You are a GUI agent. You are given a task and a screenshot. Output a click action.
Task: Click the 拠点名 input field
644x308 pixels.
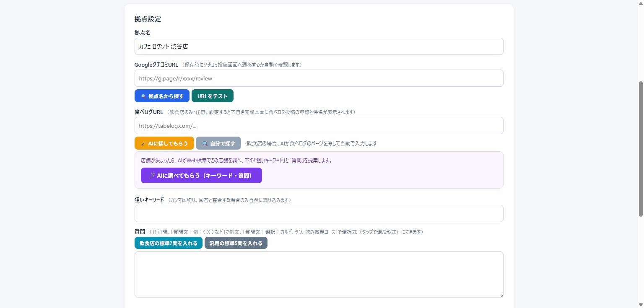[x=319, y=47]
